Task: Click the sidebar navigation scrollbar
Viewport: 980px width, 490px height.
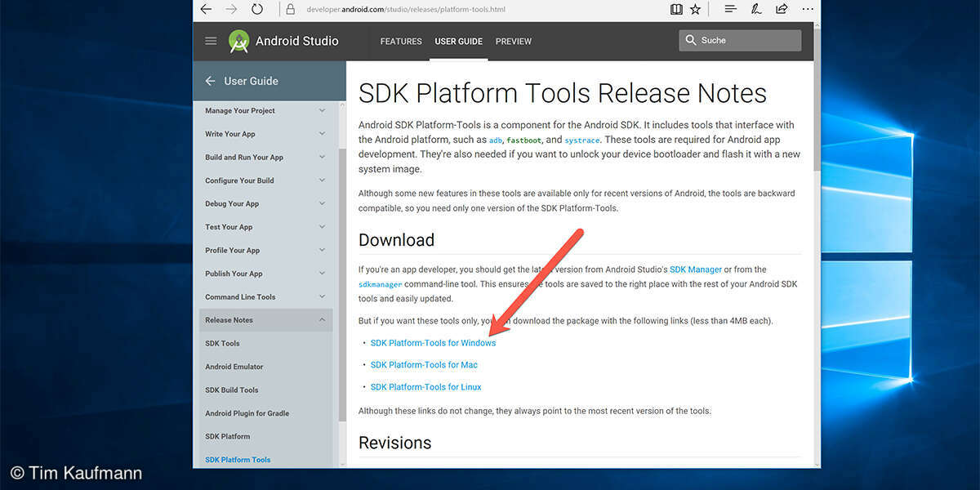Action: [343, 286]
